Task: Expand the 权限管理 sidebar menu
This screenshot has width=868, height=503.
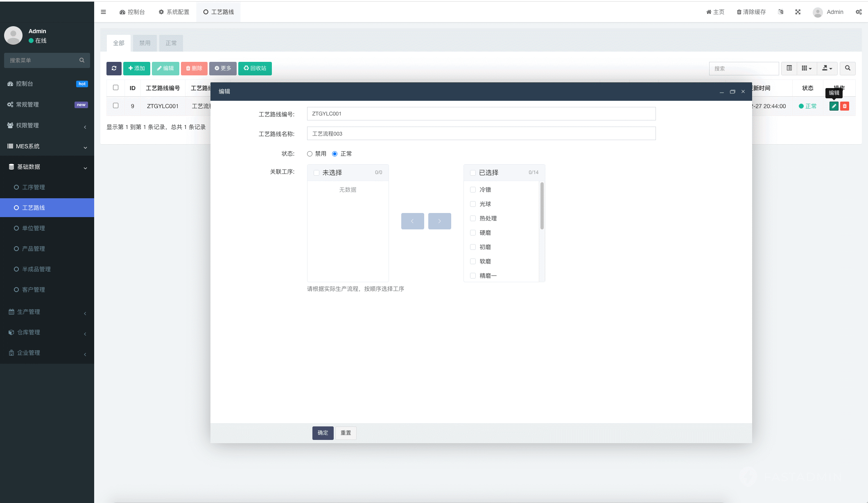Action: coord(47,125)
